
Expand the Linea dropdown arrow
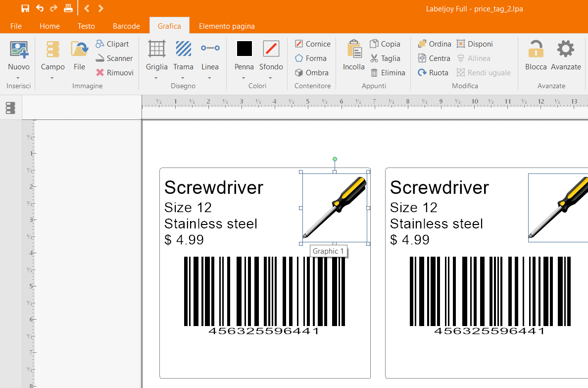210,78
